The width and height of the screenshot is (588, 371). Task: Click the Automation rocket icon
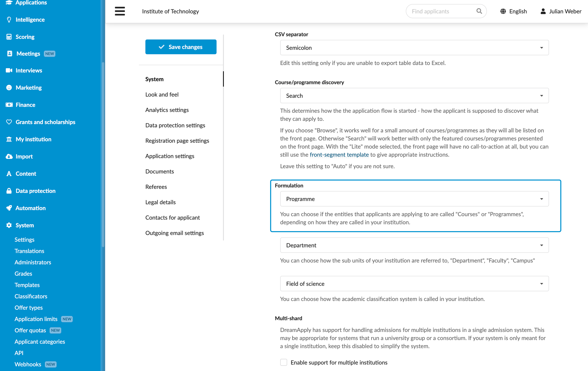point(9,208)
